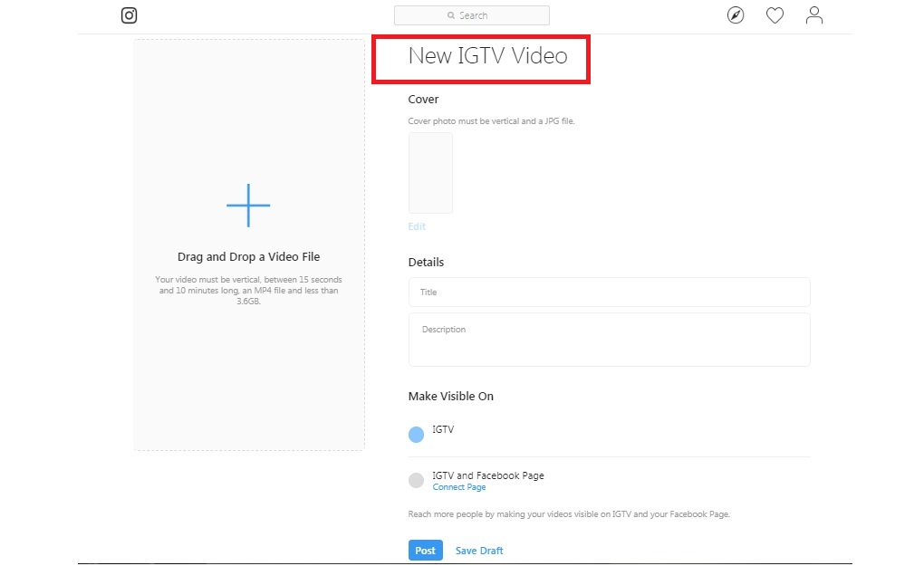Click the Save Draft link
This screenshot has height=566, width=924.
[479, 551]
